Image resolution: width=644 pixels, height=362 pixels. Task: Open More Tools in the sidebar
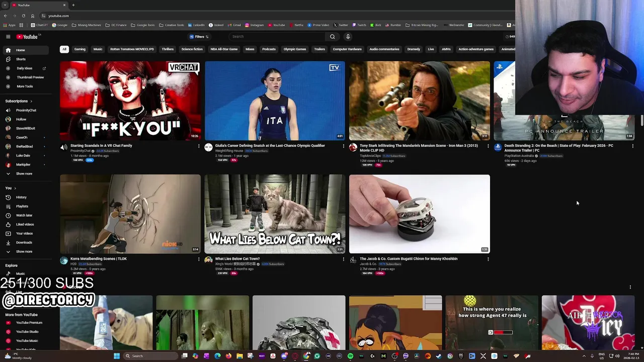pyautogui.click(x=25, y=86)
